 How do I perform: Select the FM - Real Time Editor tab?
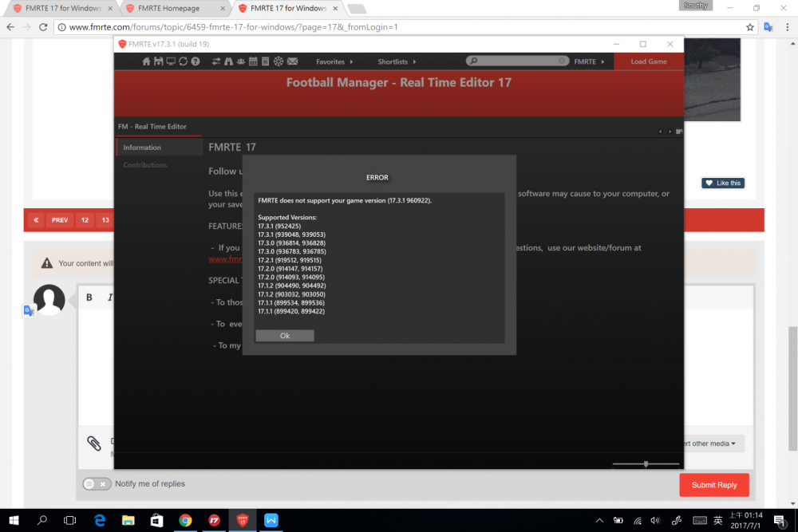tap(152, 127)
